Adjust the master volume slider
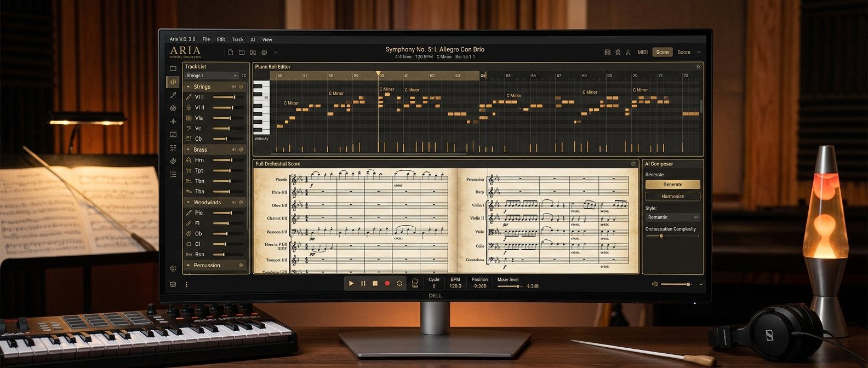The height and width of the screenshot is (368, 868). (677, 284)
